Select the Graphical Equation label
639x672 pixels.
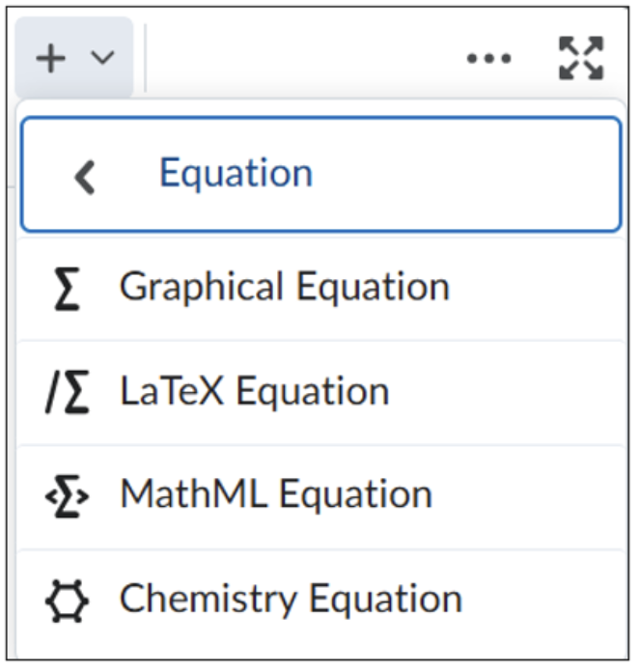coord(285,287)
